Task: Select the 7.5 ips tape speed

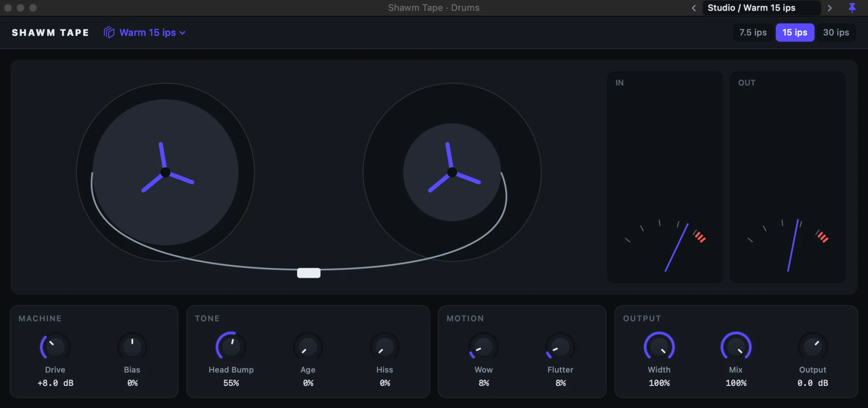Action: 753,32
